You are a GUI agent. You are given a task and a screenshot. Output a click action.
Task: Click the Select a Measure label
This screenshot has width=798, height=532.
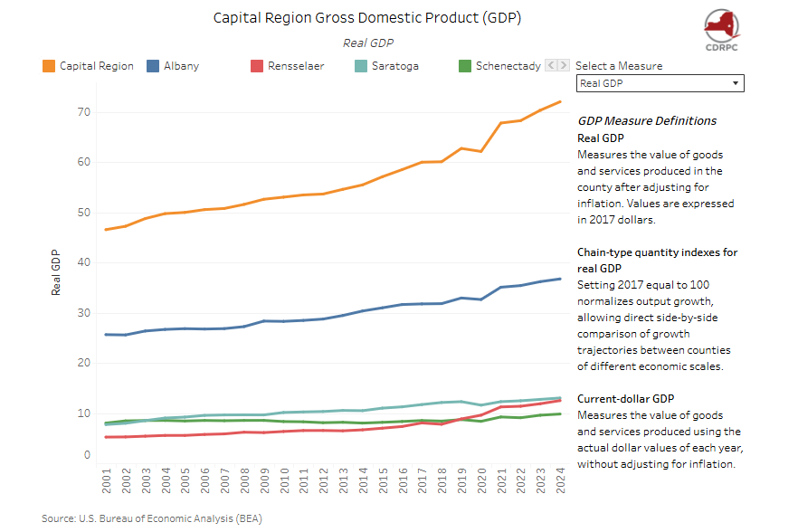tap(619, 66)
